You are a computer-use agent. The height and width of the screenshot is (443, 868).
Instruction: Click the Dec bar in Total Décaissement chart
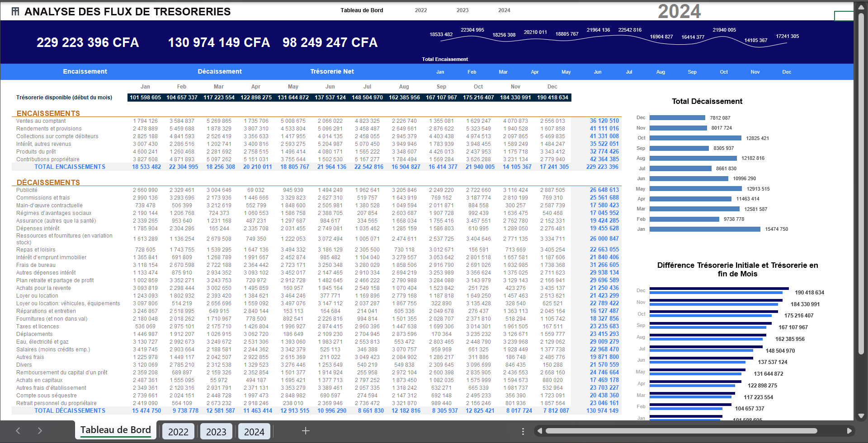click(x=677, y=118)
